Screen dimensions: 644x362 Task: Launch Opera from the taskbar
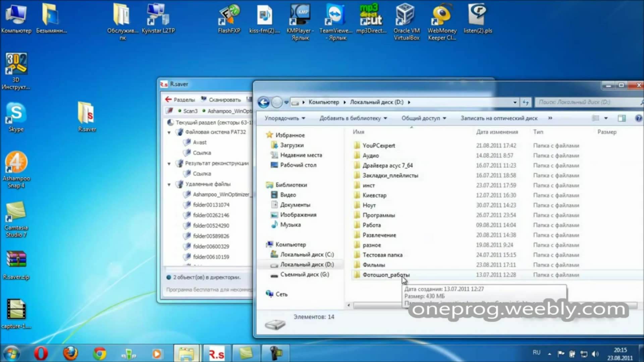pos(41,354)
